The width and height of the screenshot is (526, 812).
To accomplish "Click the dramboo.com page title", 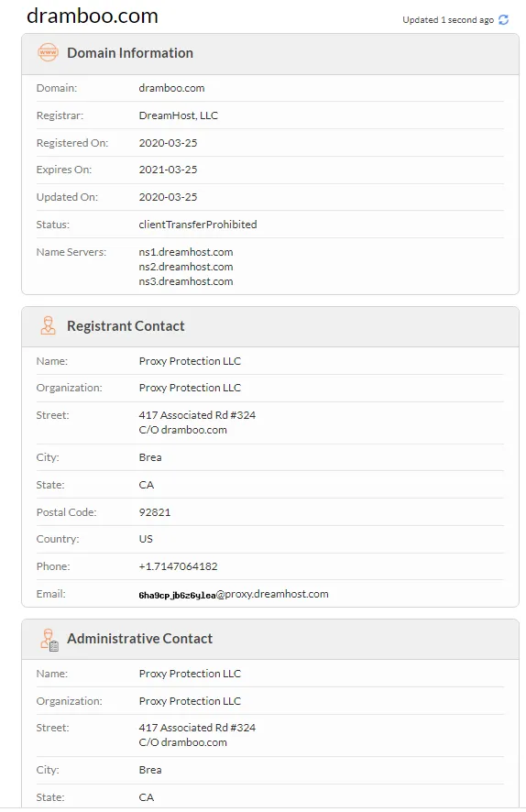I will pyautogui.click(x=93, y=16).
